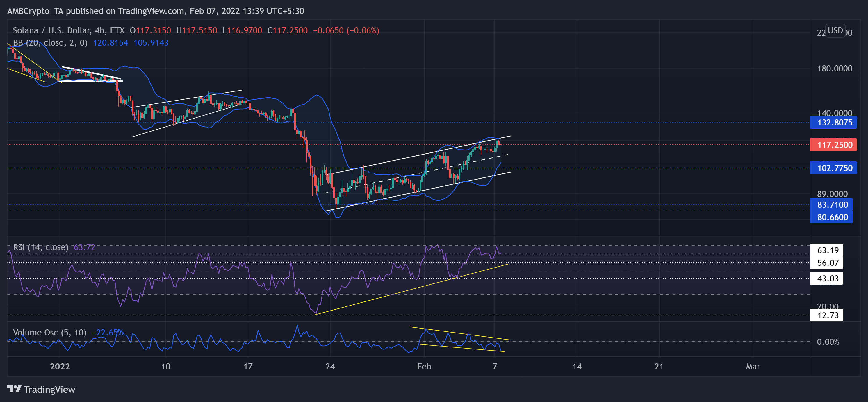Click the 83.7100 price level label
The image size is (868, 402).
click(x=831, y=205)
